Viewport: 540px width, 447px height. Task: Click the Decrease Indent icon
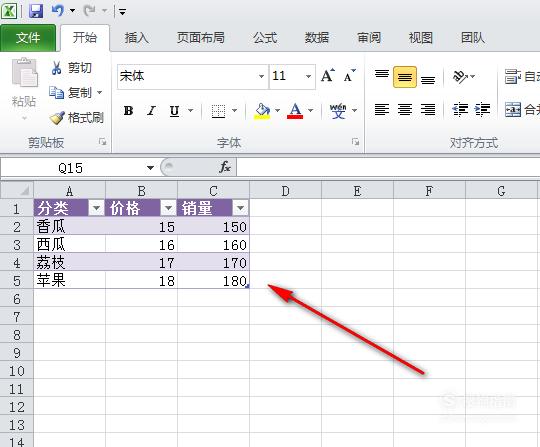pos(460,110)
